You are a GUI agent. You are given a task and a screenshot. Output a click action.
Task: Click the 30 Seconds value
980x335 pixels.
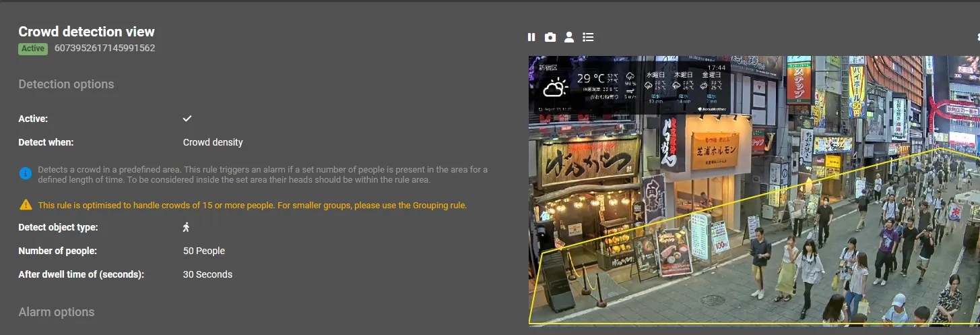point(207,274)
